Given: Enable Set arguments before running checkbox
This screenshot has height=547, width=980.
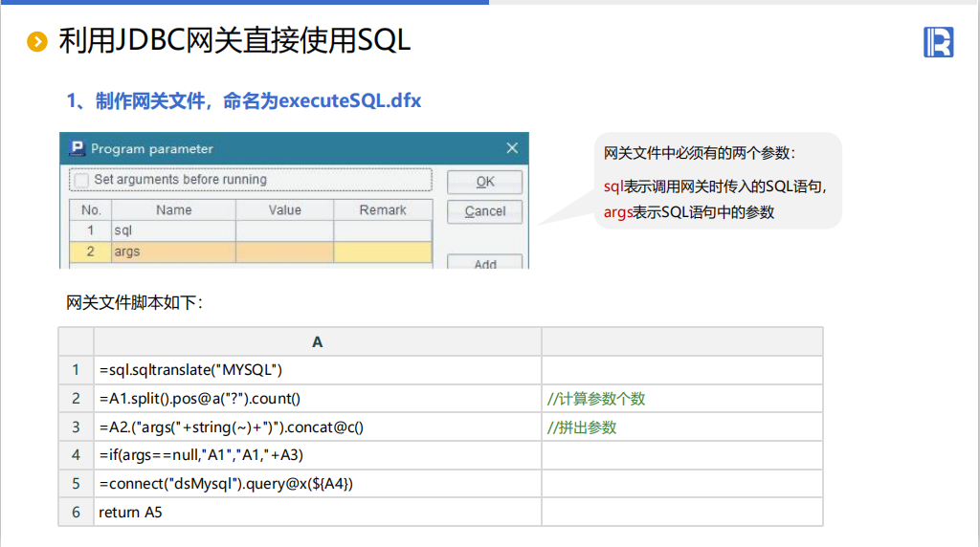Looking at the screenshot, I should [x=82, y=180].
